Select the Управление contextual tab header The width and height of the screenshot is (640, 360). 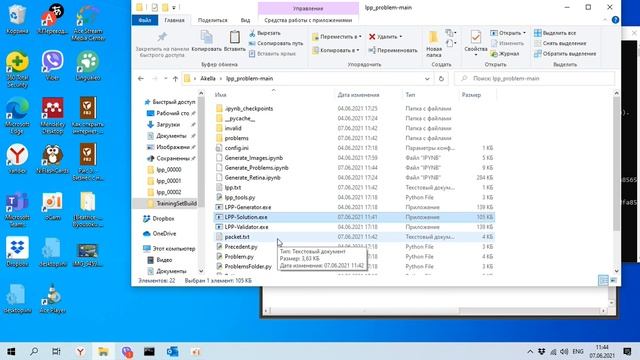tap(308, 8)
